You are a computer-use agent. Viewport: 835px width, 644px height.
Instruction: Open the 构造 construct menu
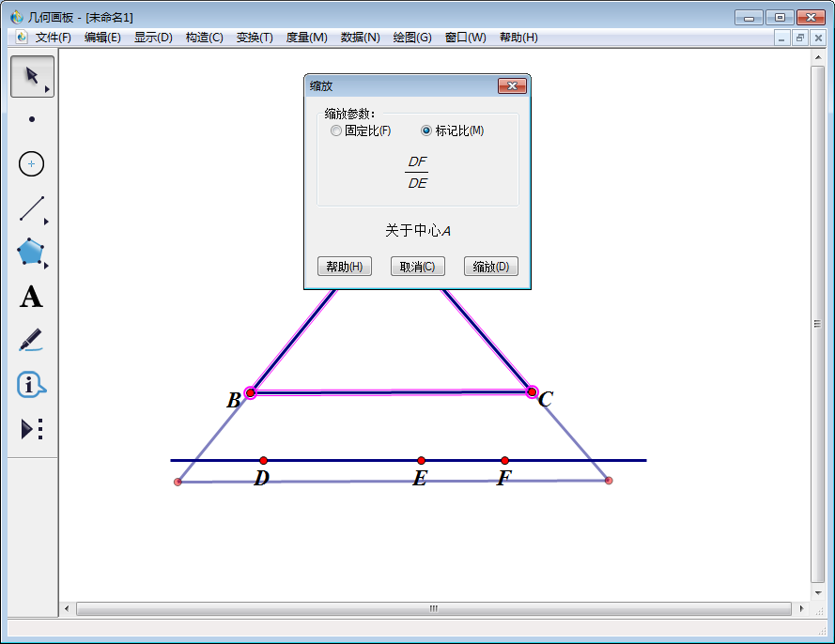pos(204,38)
